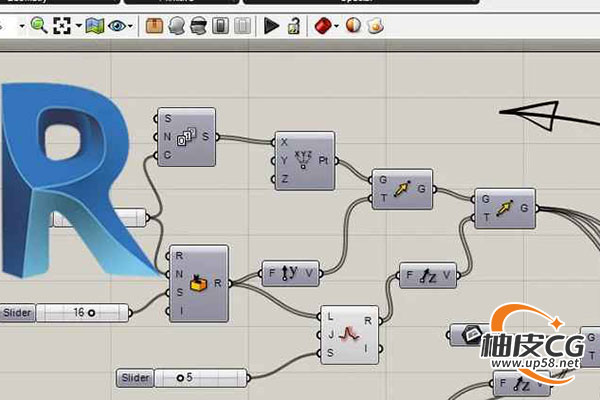Image resolution: width=600 pixels, height=400 pixels.
Task: Click the green magnifier Zoom Extents icon
Action: point(38,26)
